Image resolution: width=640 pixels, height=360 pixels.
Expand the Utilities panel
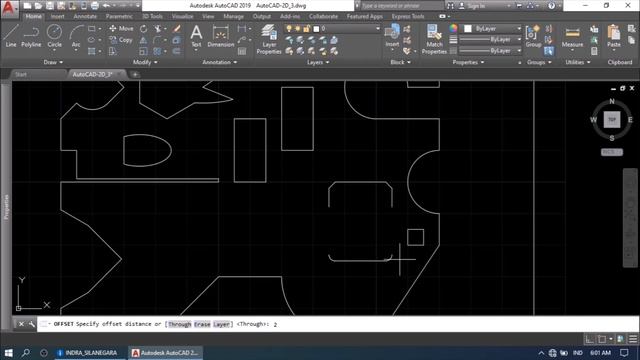click(x=578, y=62)
